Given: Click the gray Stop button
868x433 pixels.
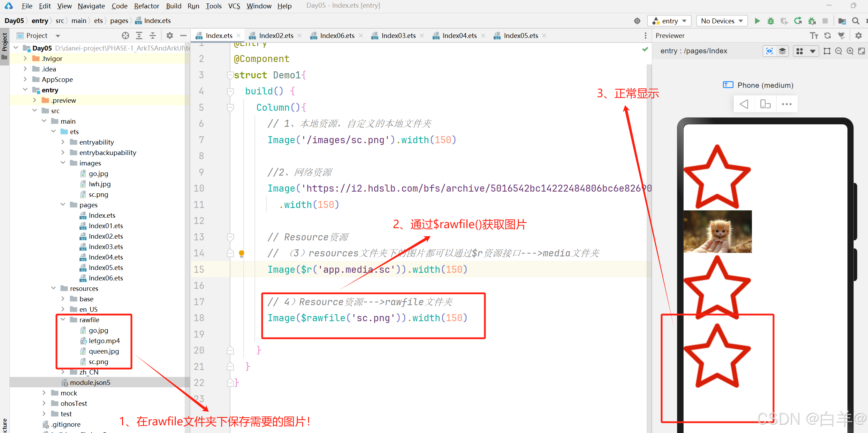Looking at the screenshot, I should 825,21.
